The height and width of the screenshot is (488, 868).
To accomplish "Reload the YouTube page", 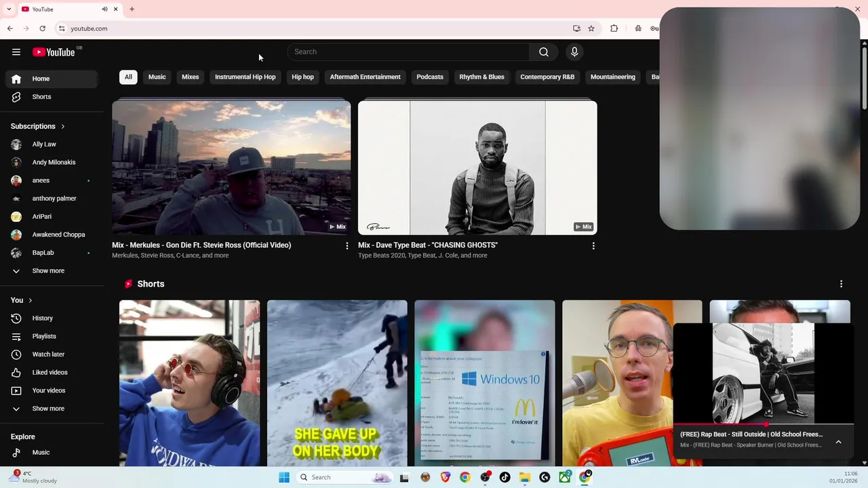I will tap(42, 28).
